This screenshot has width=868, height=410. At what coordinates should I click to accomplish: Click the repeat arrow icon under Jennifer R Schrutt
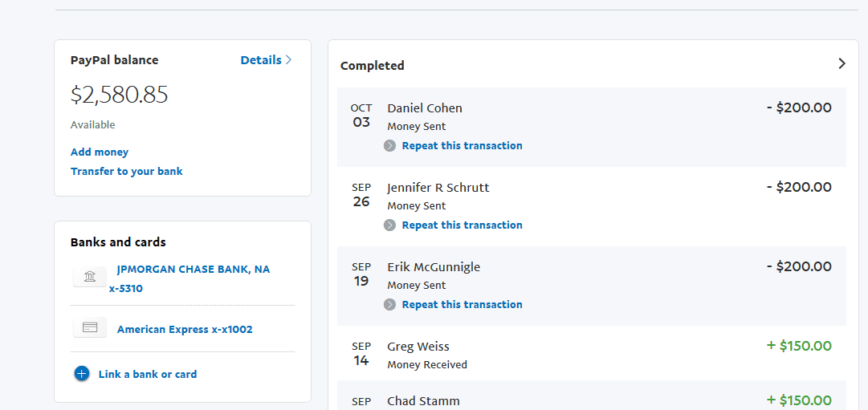389,225
